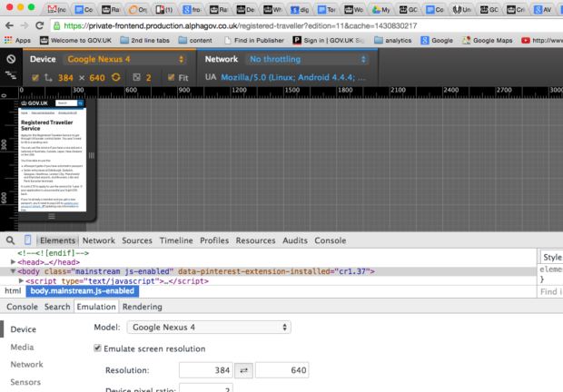Image resolution: width=563 pixels, height=392 pixels.
Task: Click the toolbar width value 384
Action: [x=65, y=78]
